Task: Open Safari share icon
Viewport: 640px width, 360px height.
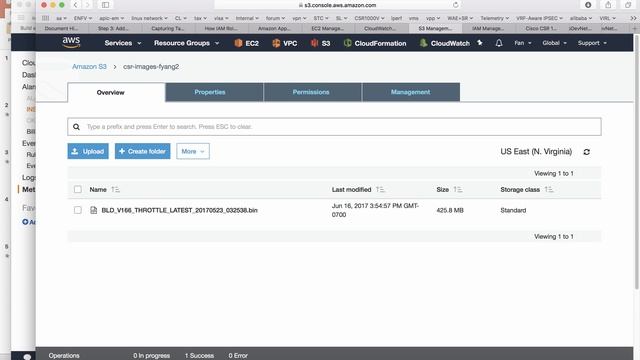Action: 608,5
